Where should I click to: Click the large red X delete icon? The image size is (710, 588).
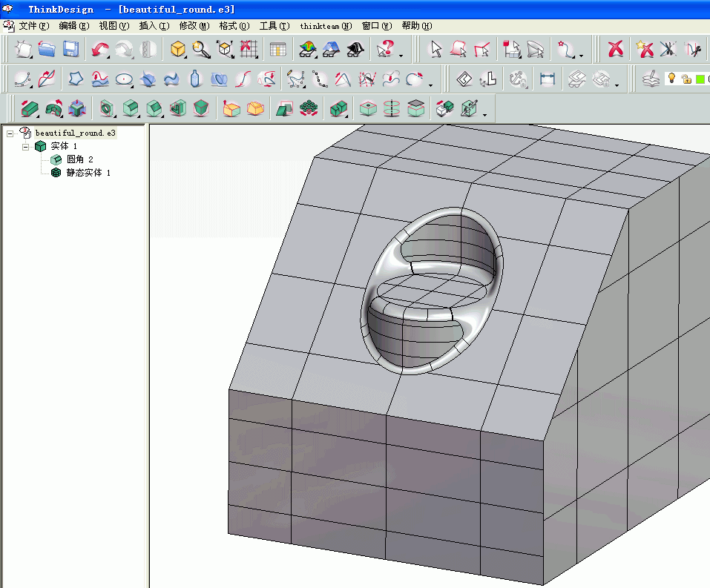(x=616, y=49)
